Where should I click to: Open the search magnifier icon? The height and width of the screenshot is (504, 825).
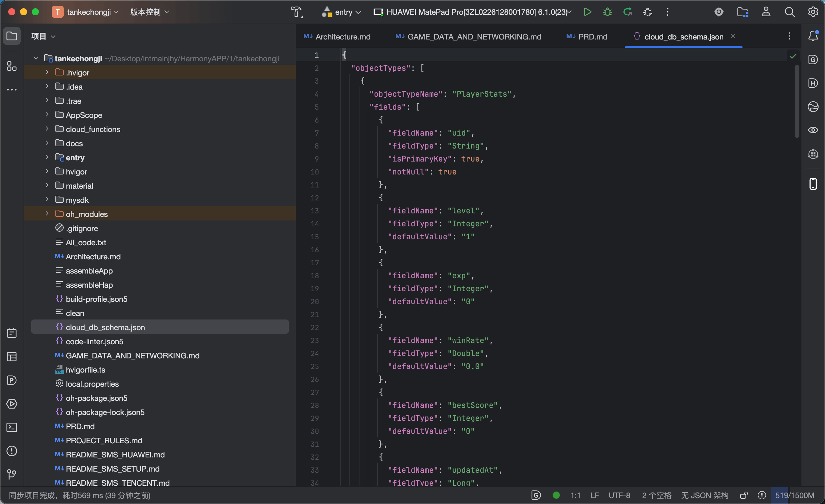[790, 12]
